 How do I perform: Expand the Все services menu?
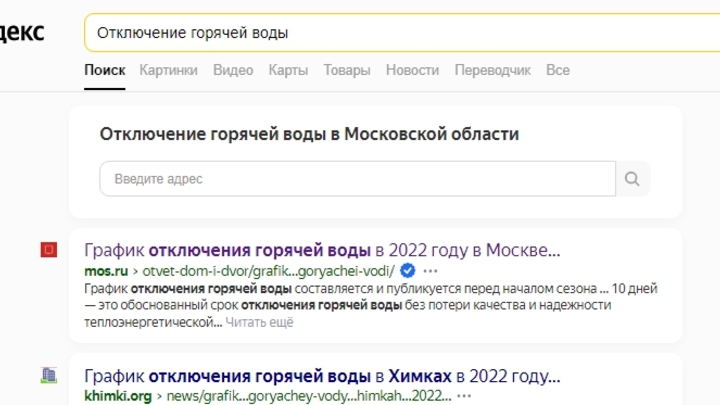click(558, 70)
